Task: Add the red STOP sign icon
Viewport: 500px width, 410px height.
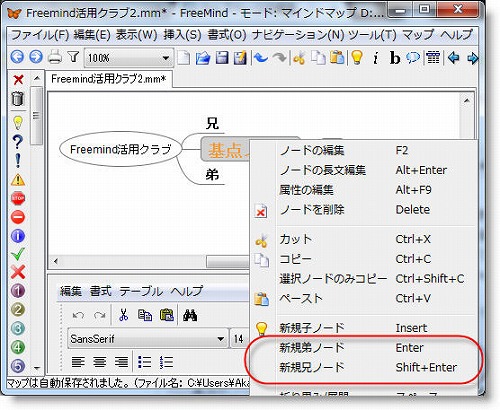Action: click(x=18, y=198)
